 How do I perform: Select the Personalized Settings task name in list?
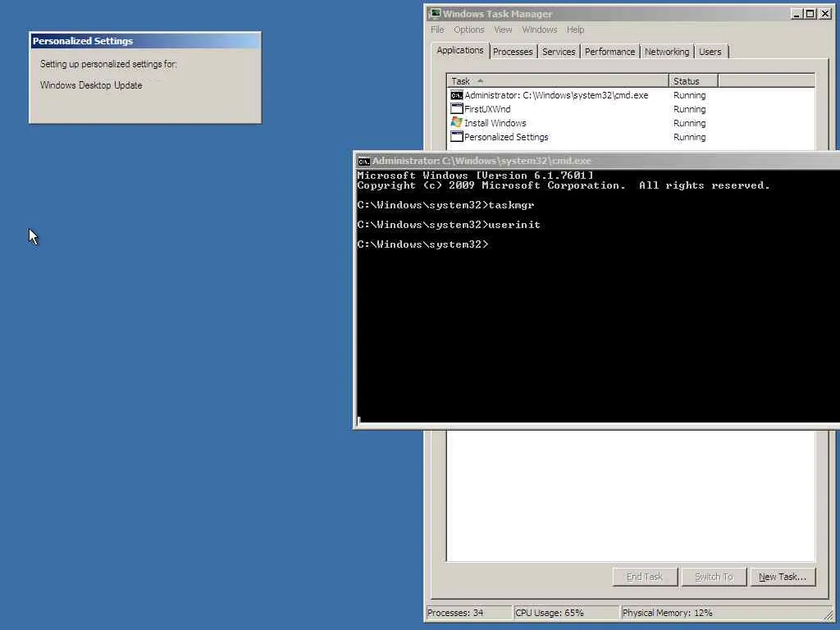pos(506,137)
